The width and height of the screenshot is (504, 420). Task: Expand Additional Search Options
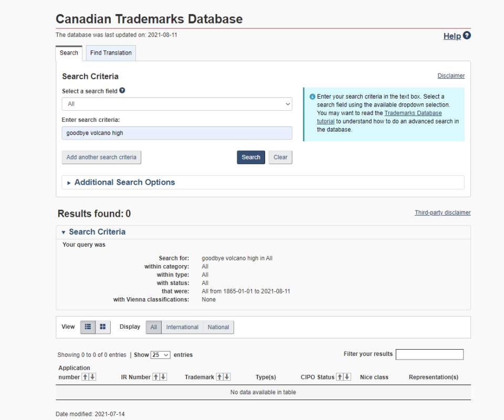tap(125, 182)
